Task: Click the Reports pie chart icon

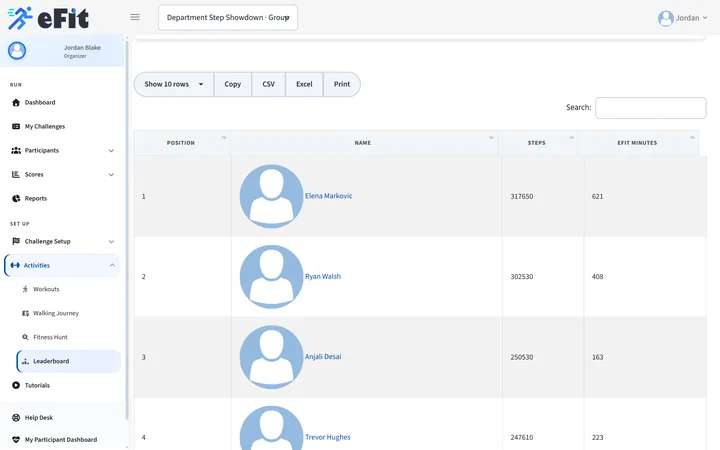Action: pyautogui.click(x=16, y=198)
